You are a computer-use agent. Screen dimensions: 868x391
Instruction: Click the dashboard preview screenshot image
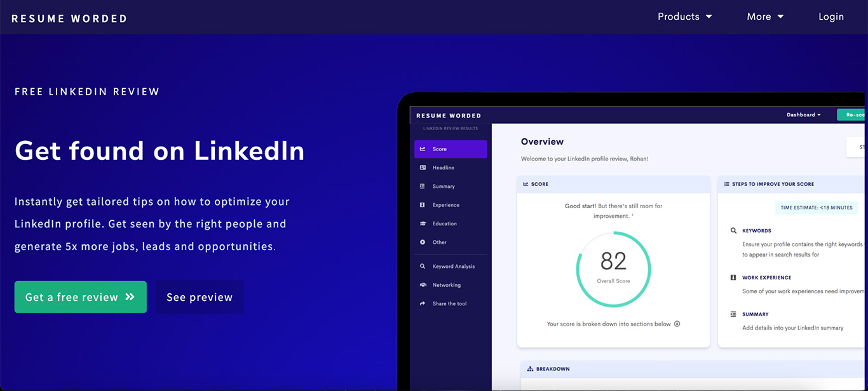tap(632, 242)
